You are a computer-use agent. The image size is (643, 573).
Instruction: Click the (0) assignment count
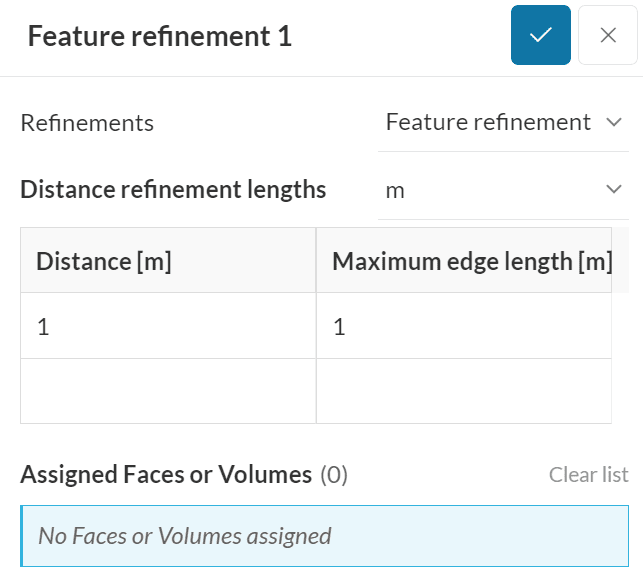coord(334,475)
